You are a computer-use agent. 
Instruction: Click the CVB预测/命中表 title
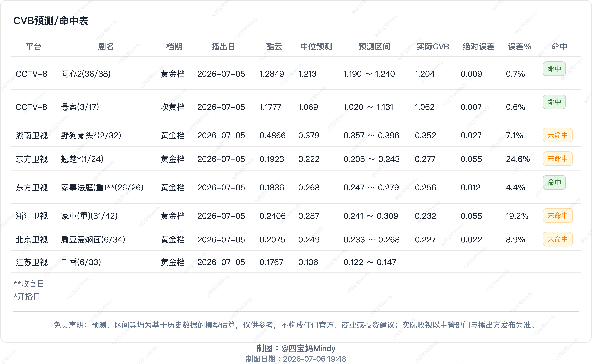pos(51,21)
